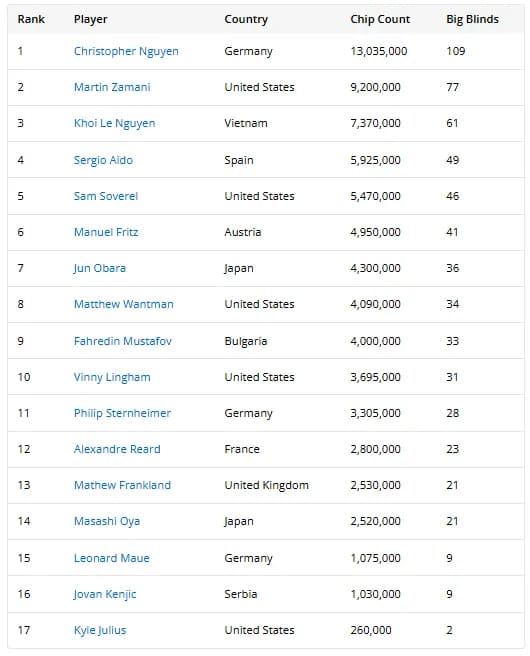Click Manuel Fritz's name
Screen dimensions: 530x656
click(106, 232)
